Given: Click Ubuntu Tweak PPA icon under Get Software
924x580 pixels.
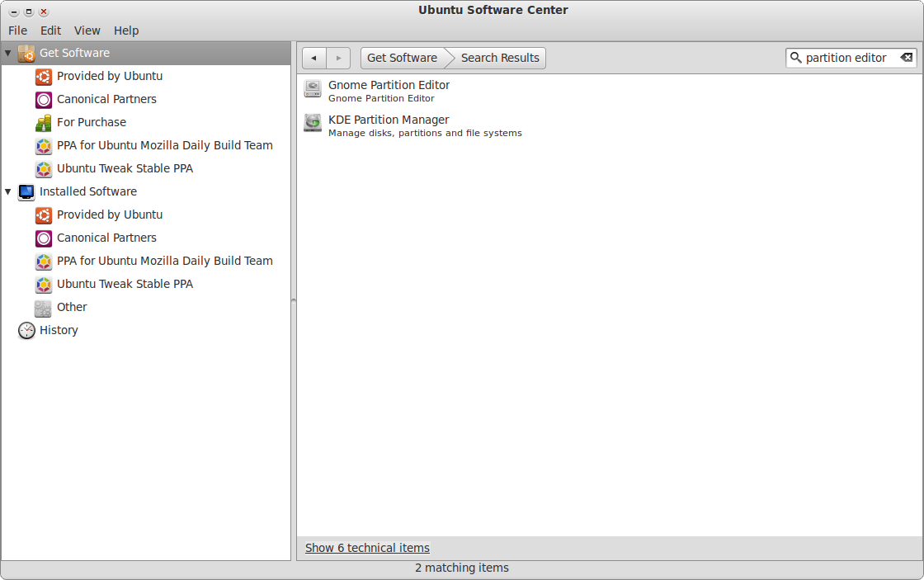Looking at the screenshot, I should point(44,168).
